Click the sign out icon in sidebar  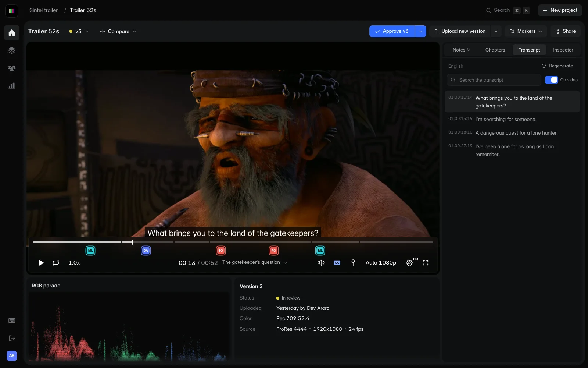12,338
